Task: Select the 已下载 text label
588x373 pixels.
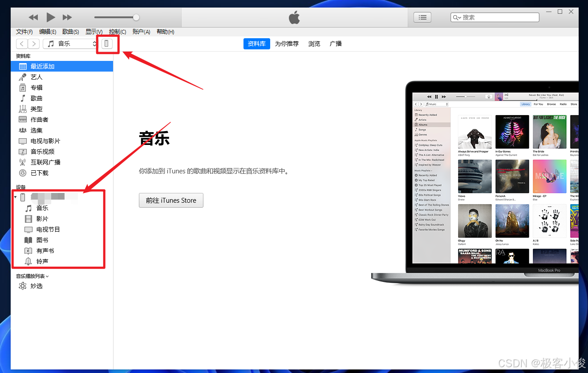Action: point(39,173)
